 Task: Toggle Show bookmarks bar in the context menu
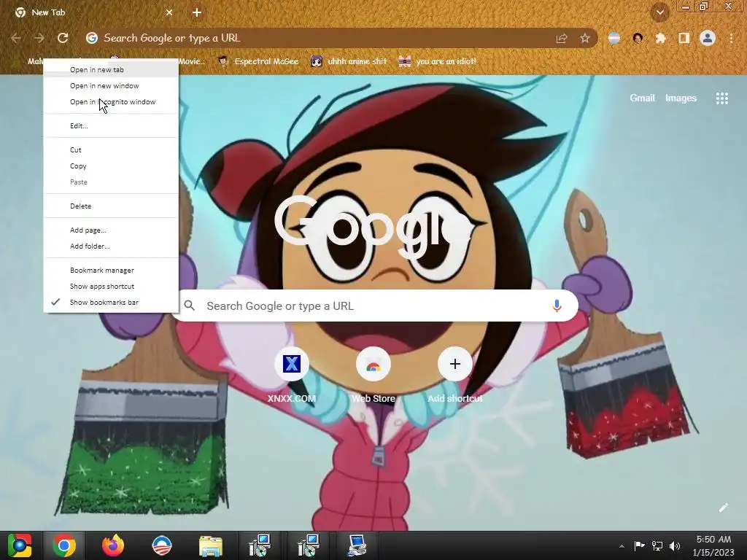coord(111,303)
